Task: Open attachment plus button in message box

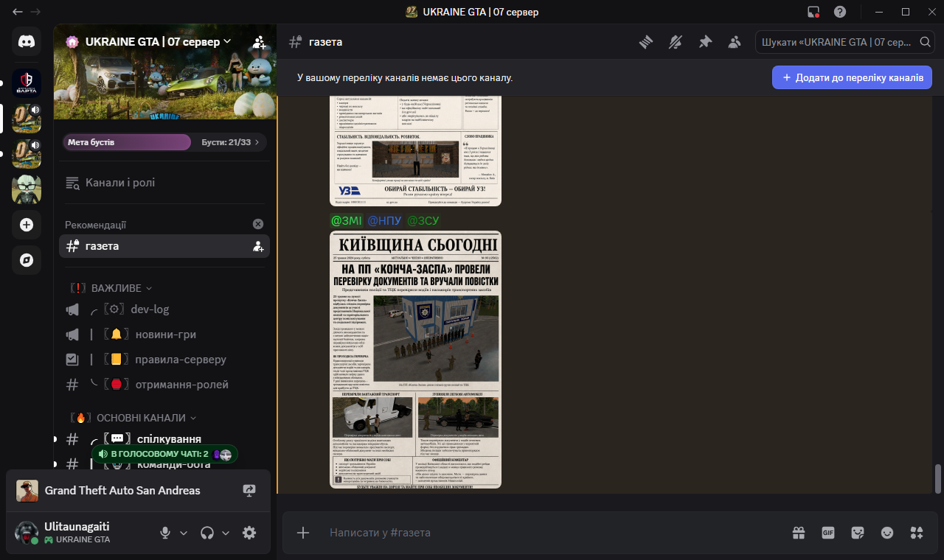Action: [x=303, y=532]
